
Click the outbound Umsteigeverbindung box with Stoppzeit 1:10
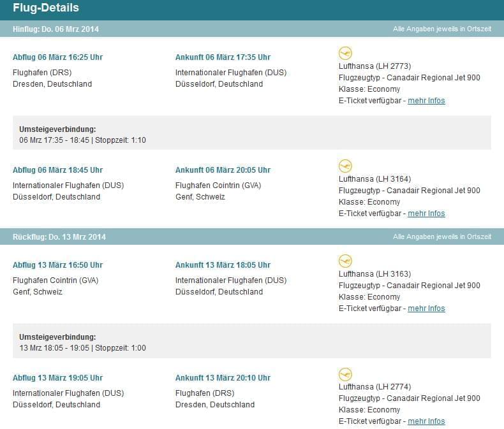point(251,133)
